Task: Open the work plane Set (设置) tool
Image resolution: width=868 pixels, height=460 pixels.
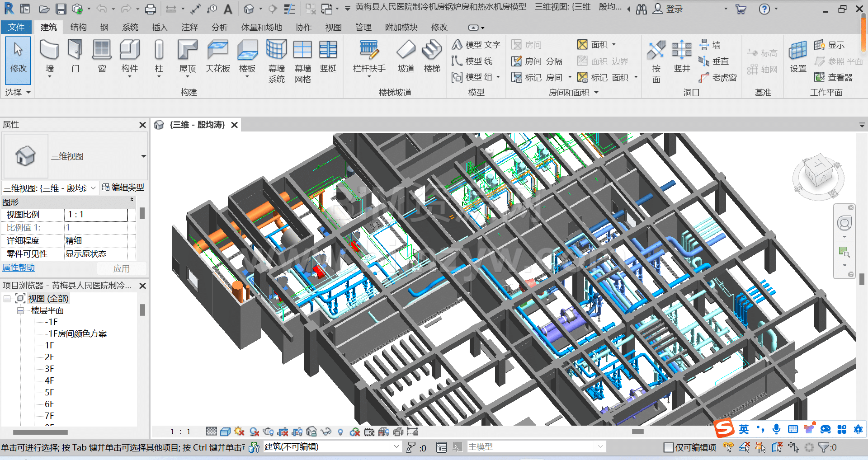Action: tap(798, 56)
